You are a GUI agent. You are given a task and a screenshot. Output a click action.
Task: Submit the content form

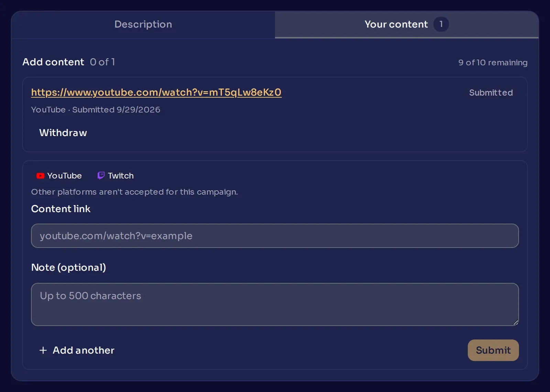coord(493,350)
